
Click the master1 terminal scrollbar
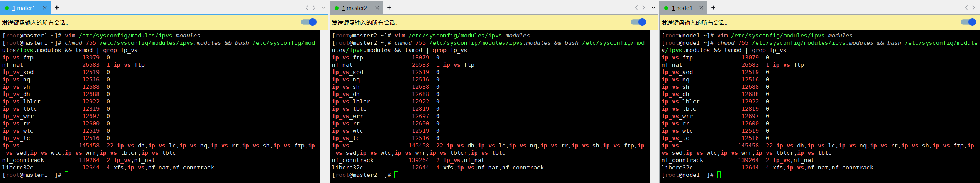pyautogui.click(x=323, y=107)
